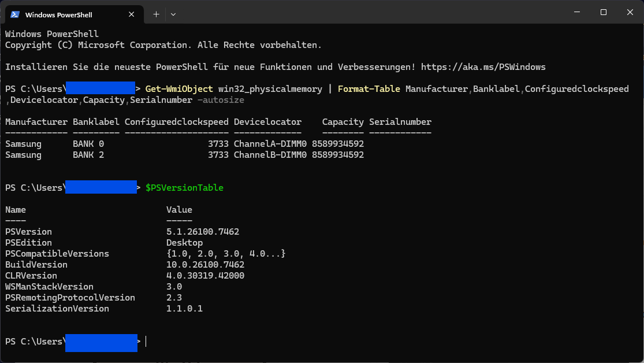Click the PowerShell icon in the tab
This screenshot has width=644, height=363.
pyautogui.click(x=15, y=14)
